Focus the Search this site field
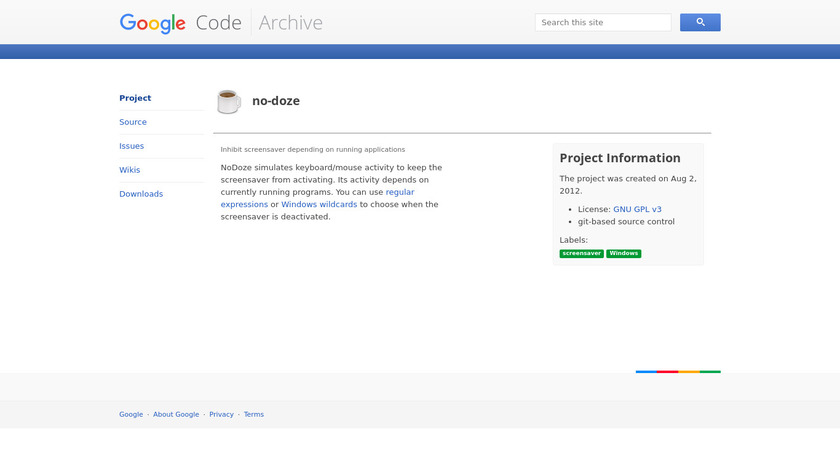 603,22
